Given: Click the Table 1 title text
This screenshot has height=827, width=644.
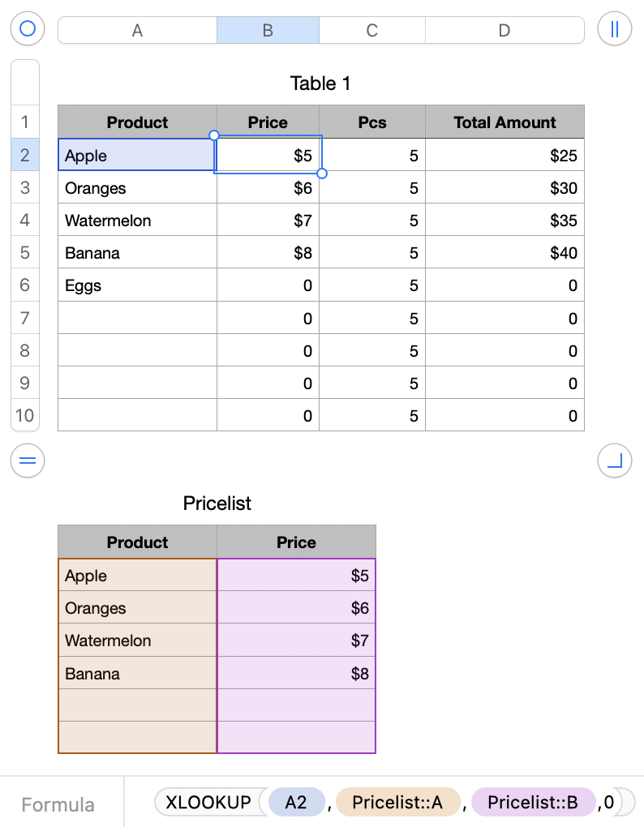Looking at the screenshot, I should coord(320,84).
